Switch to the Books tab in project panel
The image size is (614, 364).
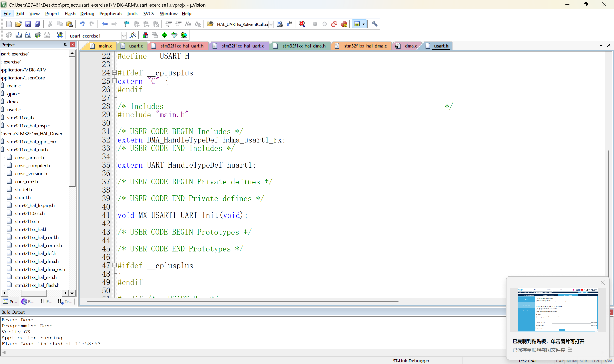[28, 302]
